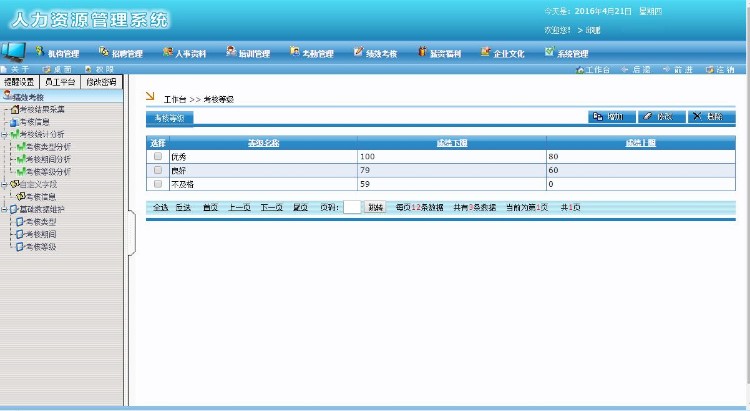Screen dimensions: 750x411
Task: Check the box for 不及格 row
Action: 158,184
